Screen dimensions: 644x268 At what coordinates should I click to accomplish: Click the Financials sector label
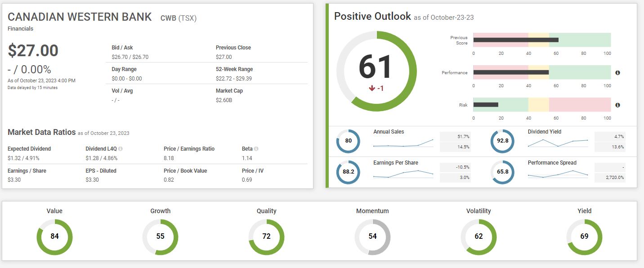coord(21,29)
